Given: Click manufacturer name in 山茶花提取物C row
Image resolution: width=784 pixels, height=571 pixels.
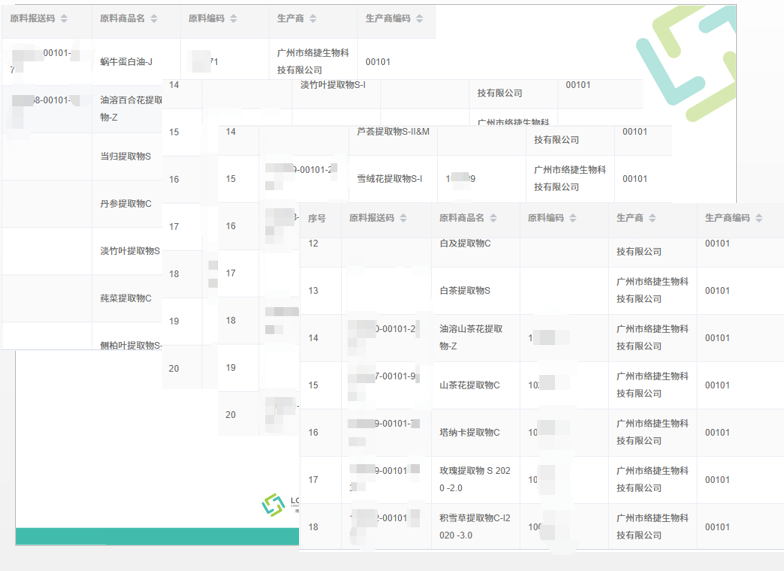Looking at the screenshot, I should (x=652, y=384).
